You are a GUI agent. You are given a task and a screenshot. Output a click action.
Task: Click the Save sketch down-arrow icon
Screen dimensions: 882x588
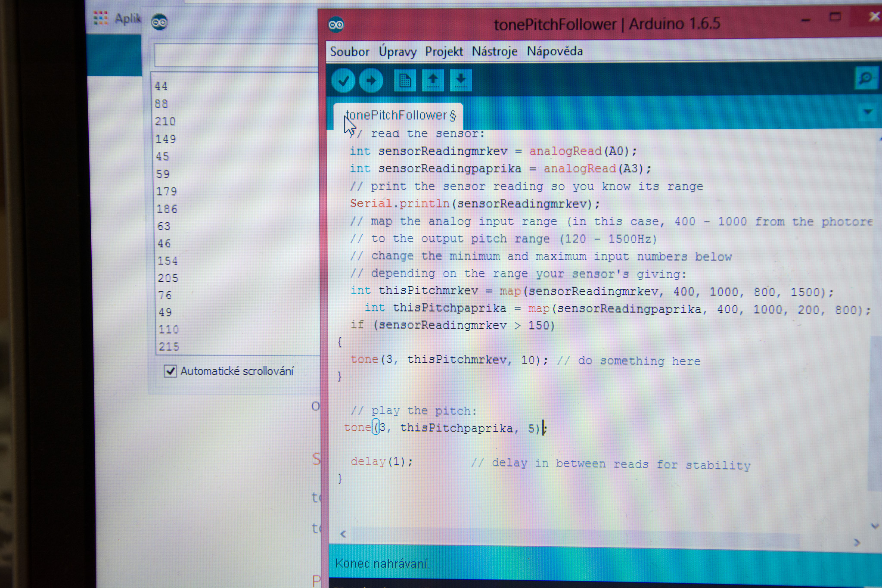461,81
